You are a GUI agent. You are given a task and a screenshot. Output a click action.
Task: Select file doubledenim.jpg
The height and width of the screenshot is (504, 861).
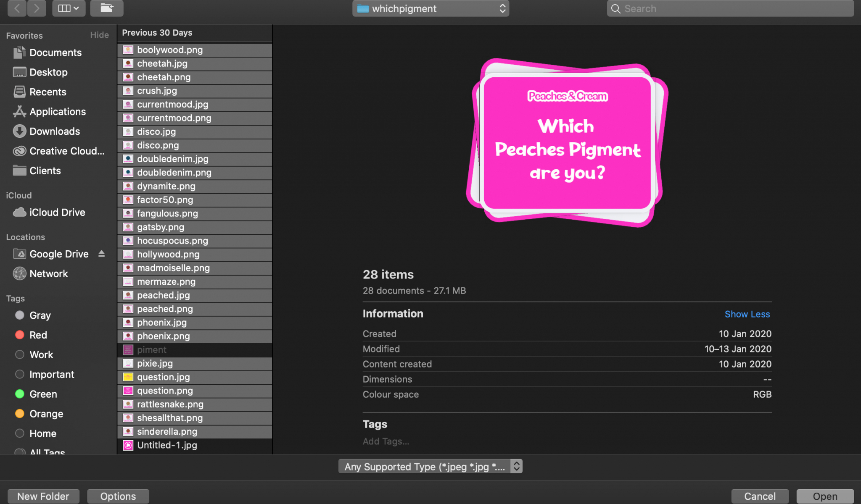[195, 159]
